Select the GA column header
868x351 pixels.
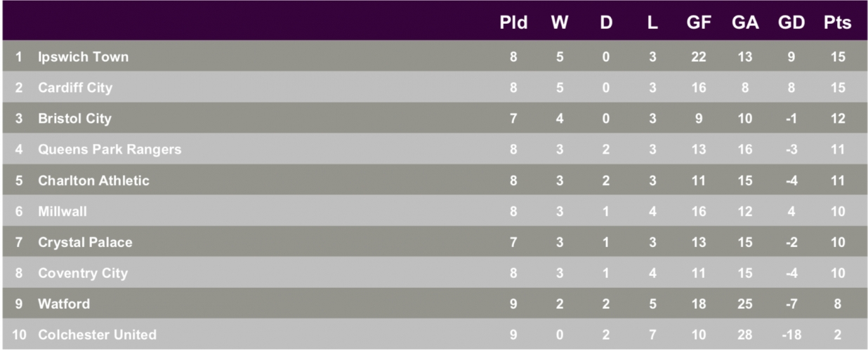[x=745, y=22]
